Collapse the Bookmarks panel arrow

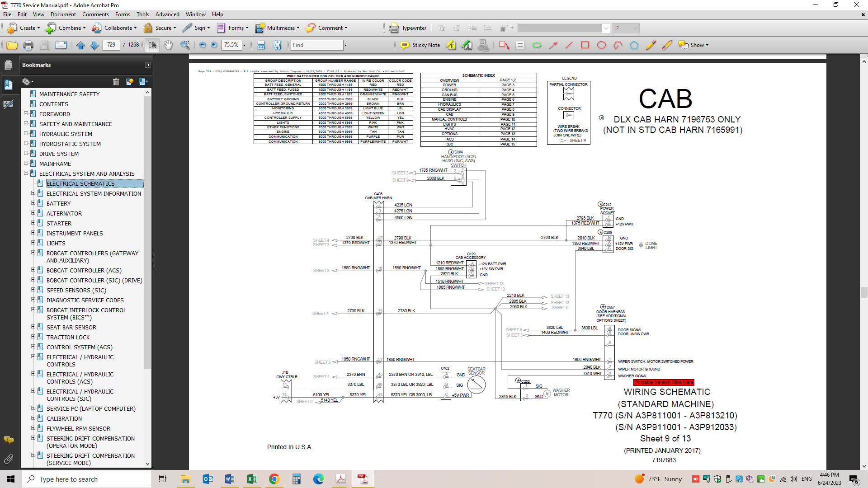[x=147, y=65]
